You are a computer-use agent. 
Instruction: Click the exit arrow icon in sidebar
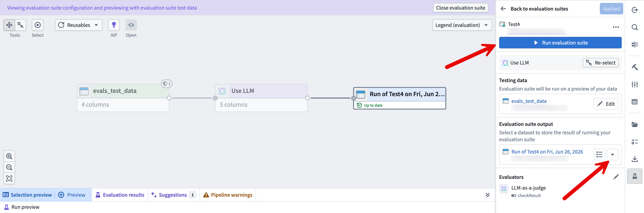tap(635, 10)
